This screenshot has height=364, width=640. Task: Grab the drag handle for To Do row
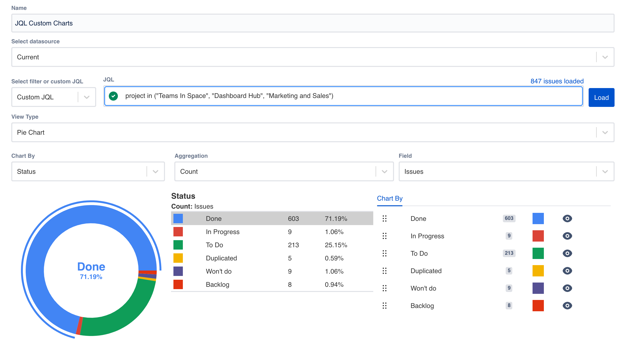point(384,253)
